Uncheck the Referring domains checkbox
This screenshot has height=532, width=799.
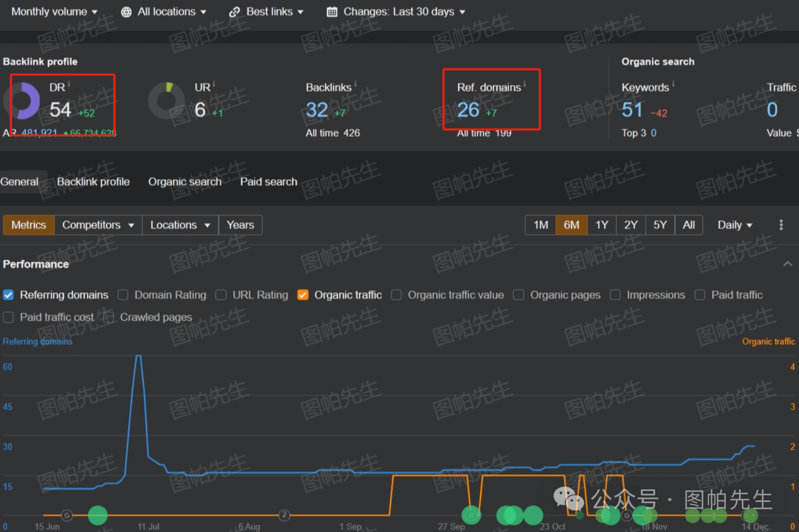(8, 295)
